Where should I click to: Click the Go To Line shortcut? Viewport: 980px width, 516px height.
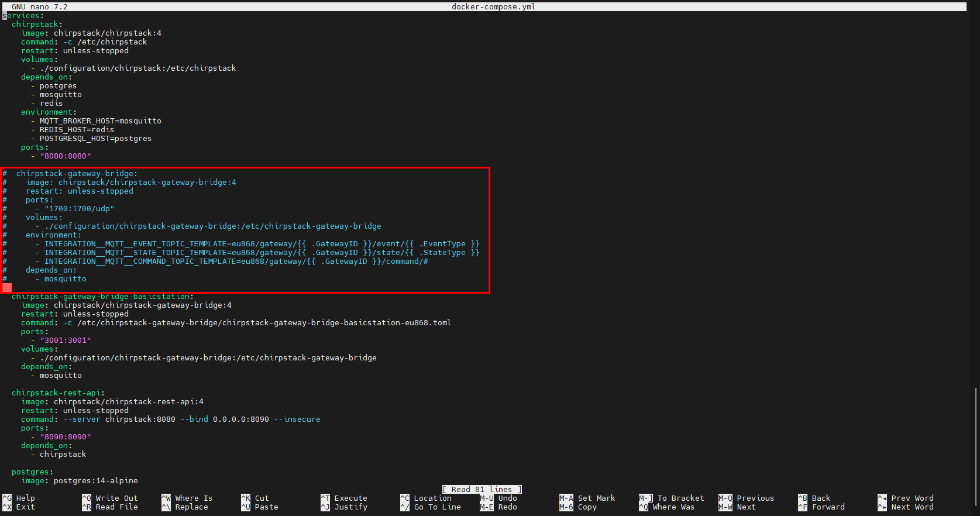coord(437,507)
